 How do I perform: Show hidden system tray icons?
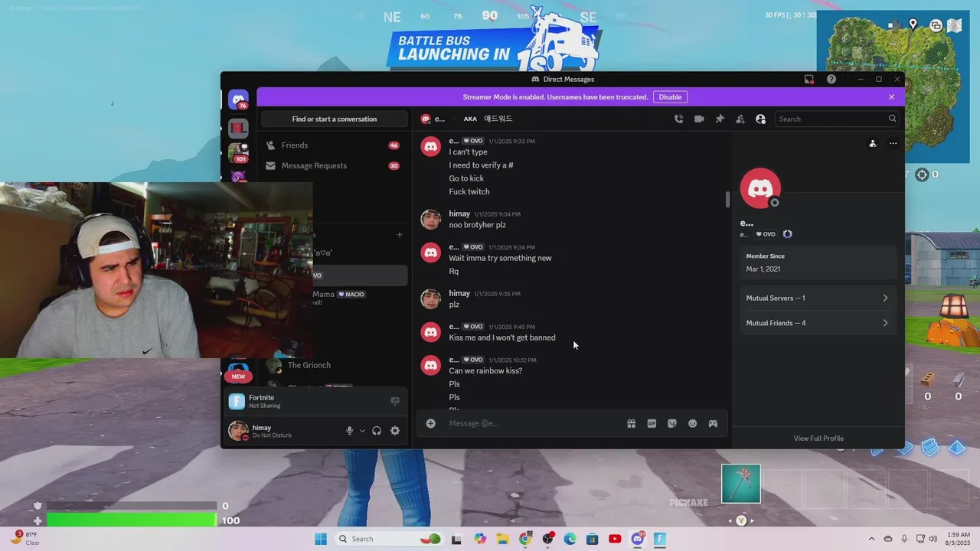click(872, 539)
